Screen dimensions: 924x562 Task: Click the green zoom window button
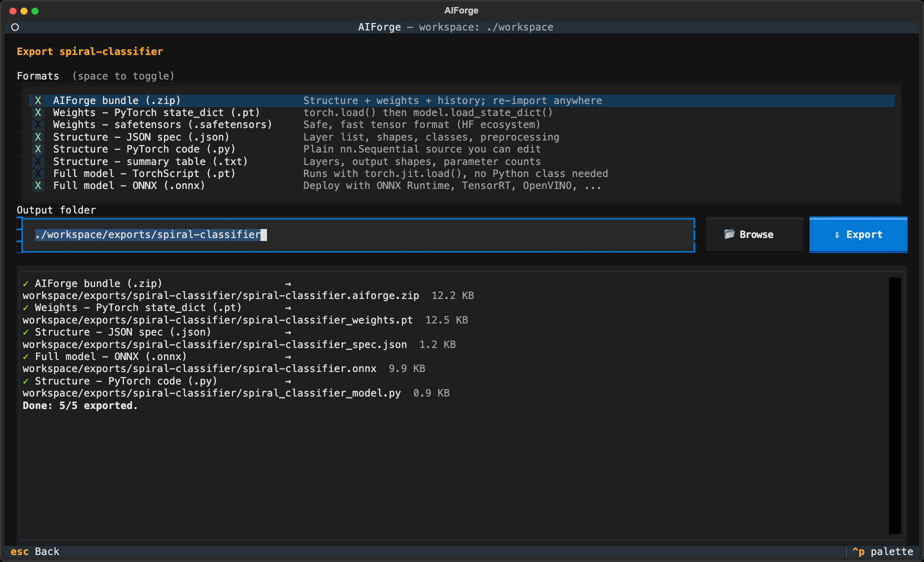[35, 11]
